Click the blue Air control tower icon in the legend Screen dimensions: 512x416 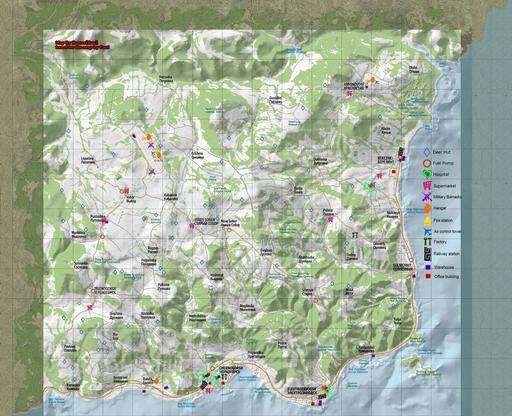[427, 232]
